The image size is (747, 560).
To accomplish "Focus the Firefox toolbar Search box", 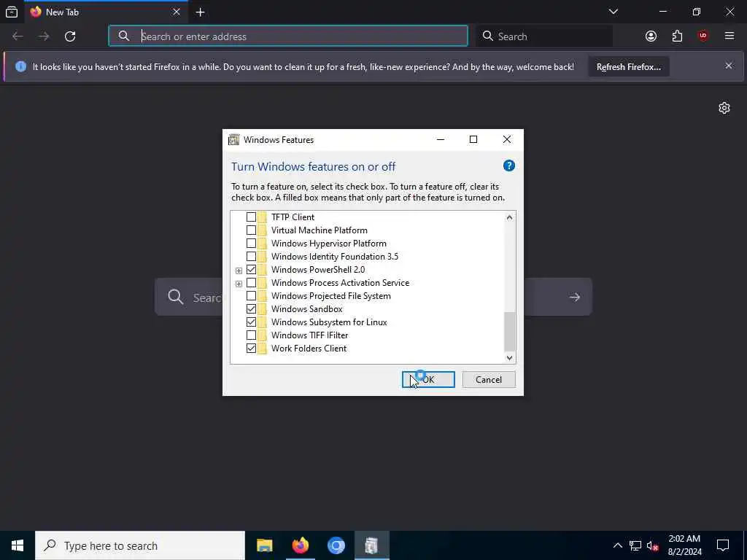I will click(x=544, y=36).
